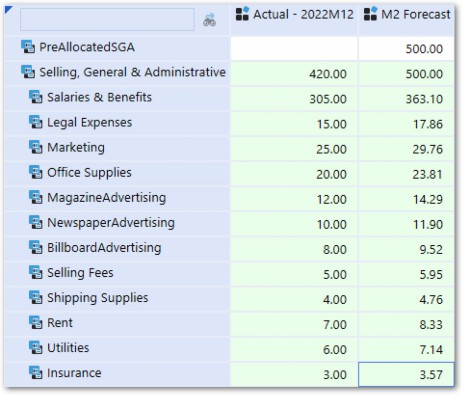Click the 11.90 NewspaperAdvertising forecast cell

point(406,224)
